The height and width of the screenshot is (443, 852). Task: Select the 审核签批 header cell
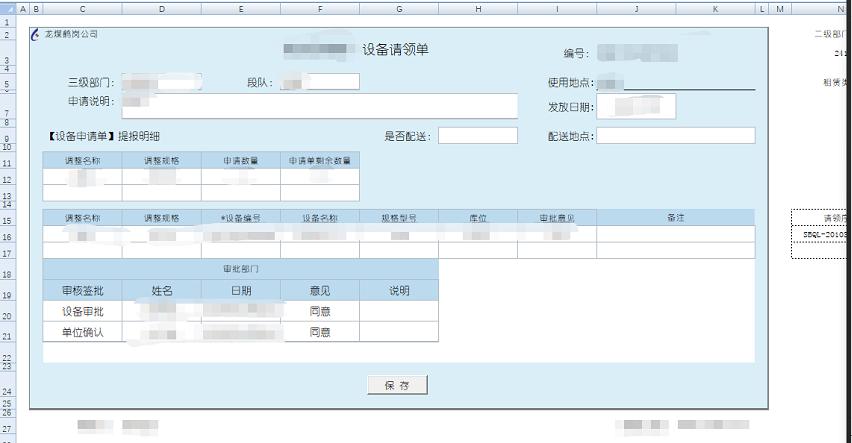pos(83,290)
